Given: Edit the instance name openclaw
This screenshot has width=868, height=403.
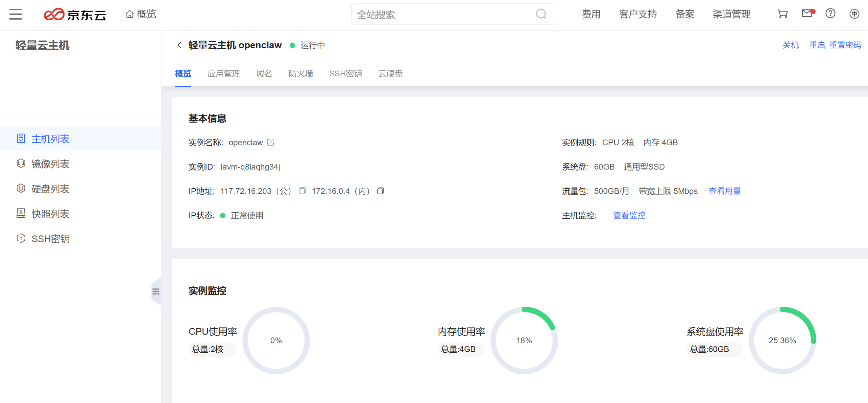Looking at the screenshot, I should (270, 143).
